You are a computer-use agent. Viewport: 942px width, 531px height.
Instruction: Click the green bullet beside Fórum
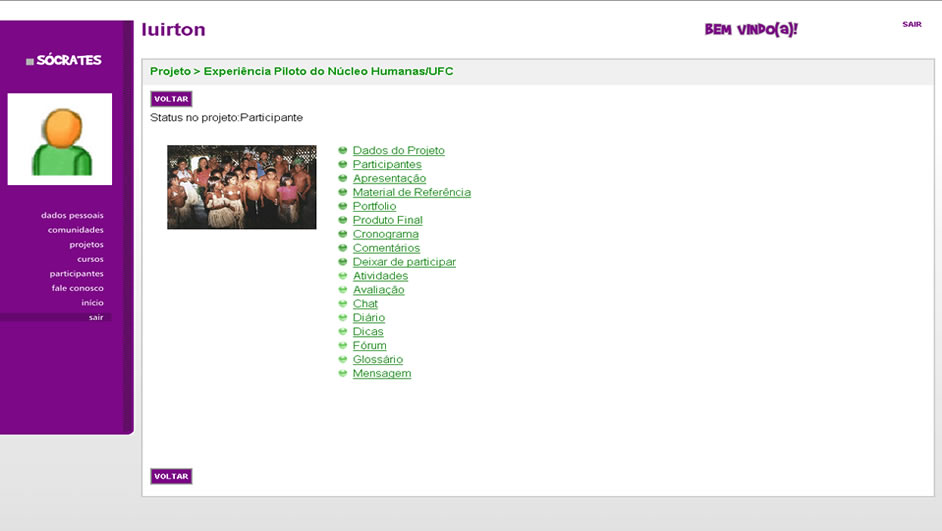pos(343,346)
